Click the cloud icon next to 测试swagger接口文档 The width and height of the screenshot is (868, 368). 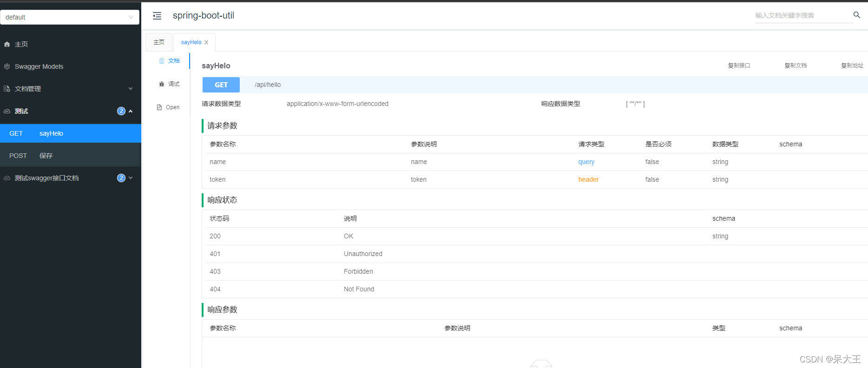coord(7,178)
